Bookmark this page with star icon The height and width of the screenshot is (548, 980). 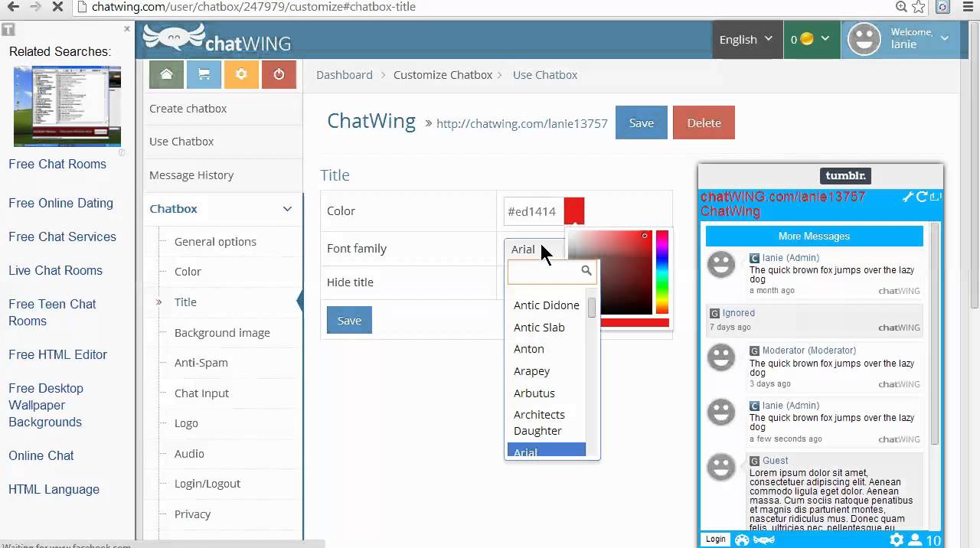click(x=919, y=7)
